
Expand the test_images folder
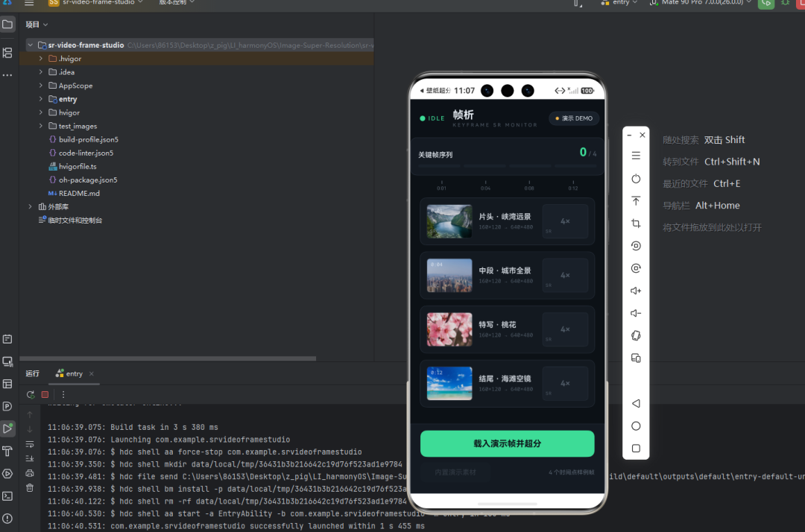click(x=41, y=126)
